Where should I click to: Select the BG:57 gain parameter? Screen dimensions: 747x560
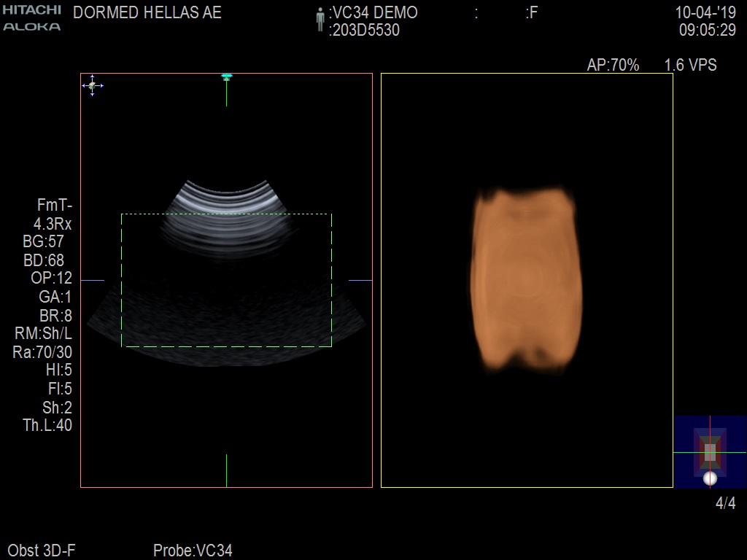pyautogui.click(x=43, y=241)
